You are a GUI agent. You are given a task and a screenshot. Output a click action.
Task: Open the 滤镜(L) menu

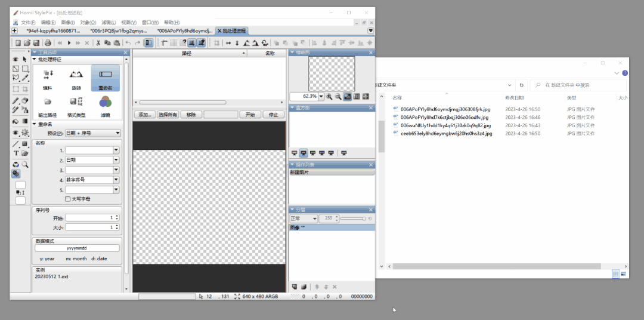click(x=109, y=22)
